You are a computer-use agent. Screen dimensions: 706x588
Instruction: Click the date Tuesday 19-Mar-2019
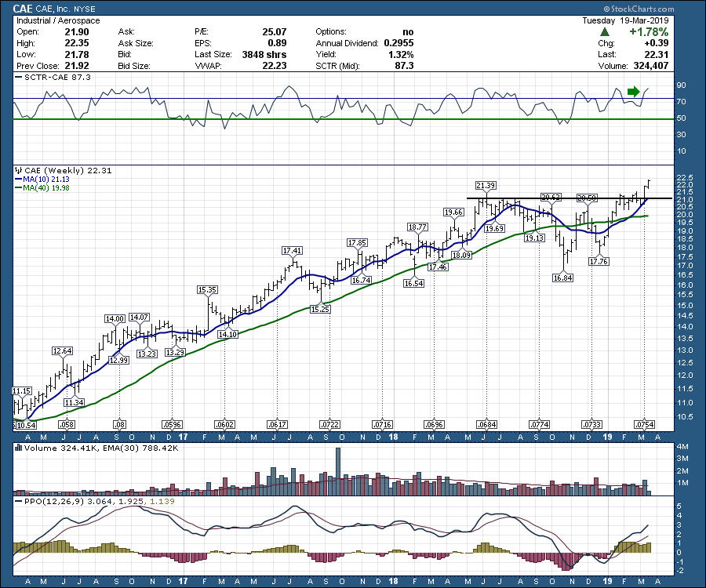pyautogui.click(x=625, y=20)
